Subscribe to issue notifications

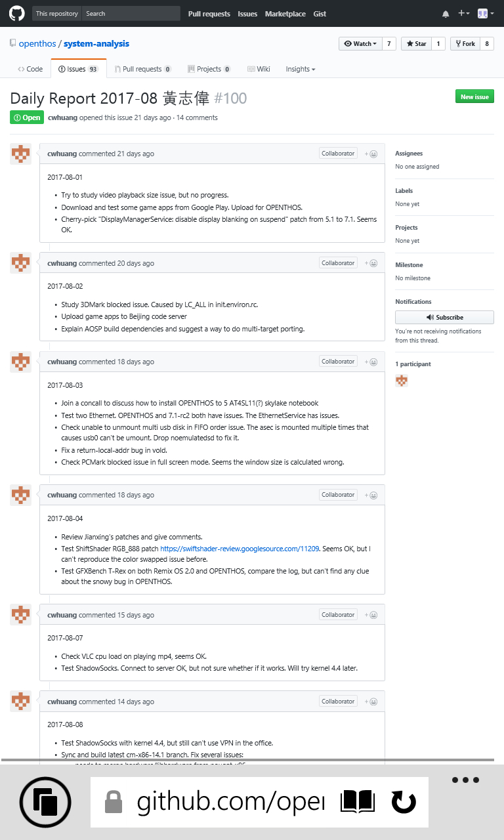[444, 317]
